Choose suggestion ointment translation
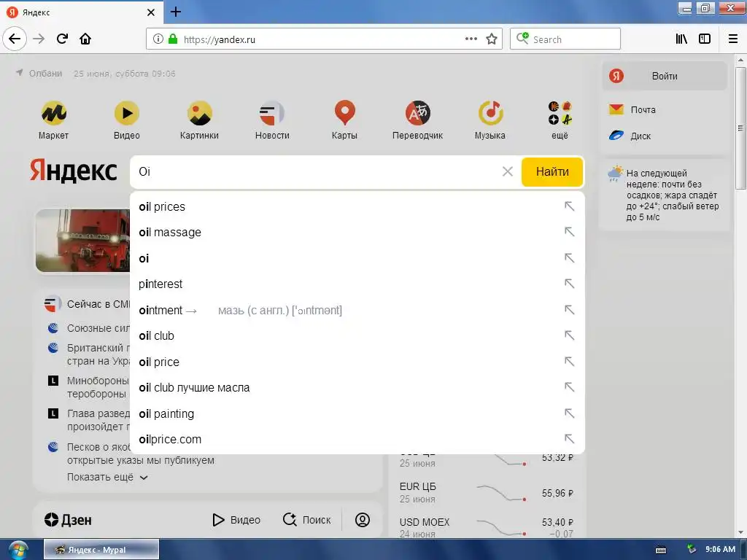747x560 pixels. point(357,310)
